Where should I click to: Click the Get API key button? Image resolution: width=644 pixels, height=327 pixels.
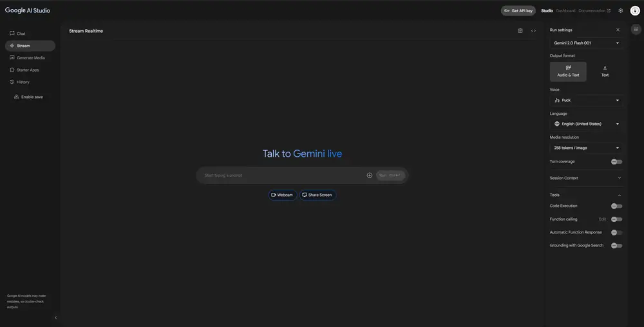(518, 11)
